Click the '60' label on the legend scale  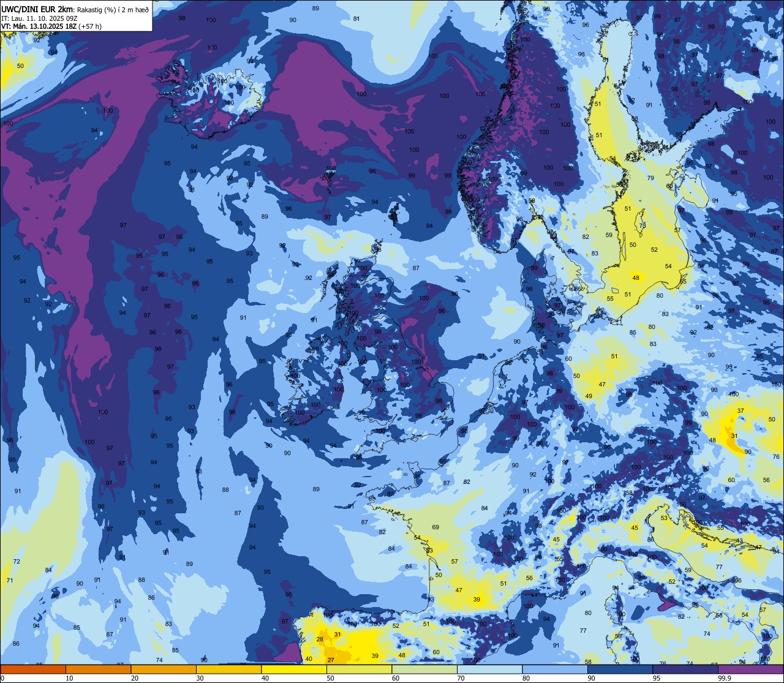(396, 678)
